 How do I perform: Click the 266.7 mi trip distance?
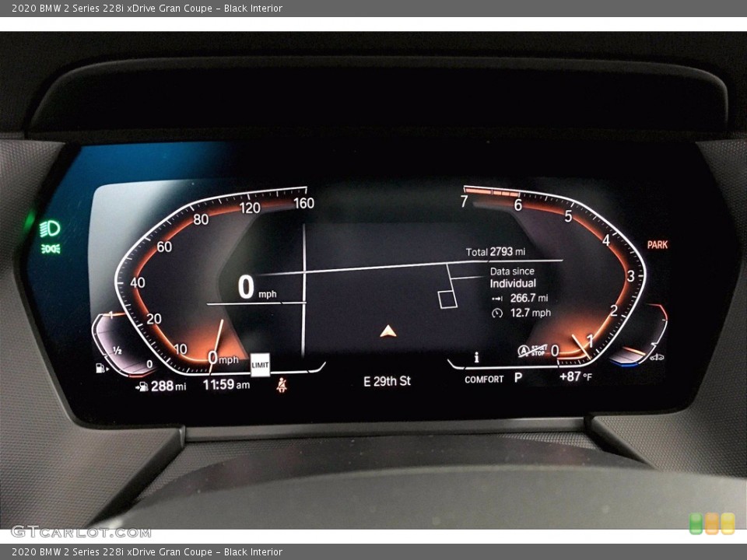coord(529,298)
